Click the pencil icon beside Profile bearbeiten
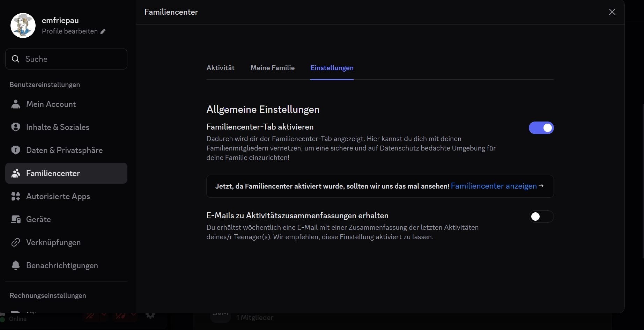 103,31
